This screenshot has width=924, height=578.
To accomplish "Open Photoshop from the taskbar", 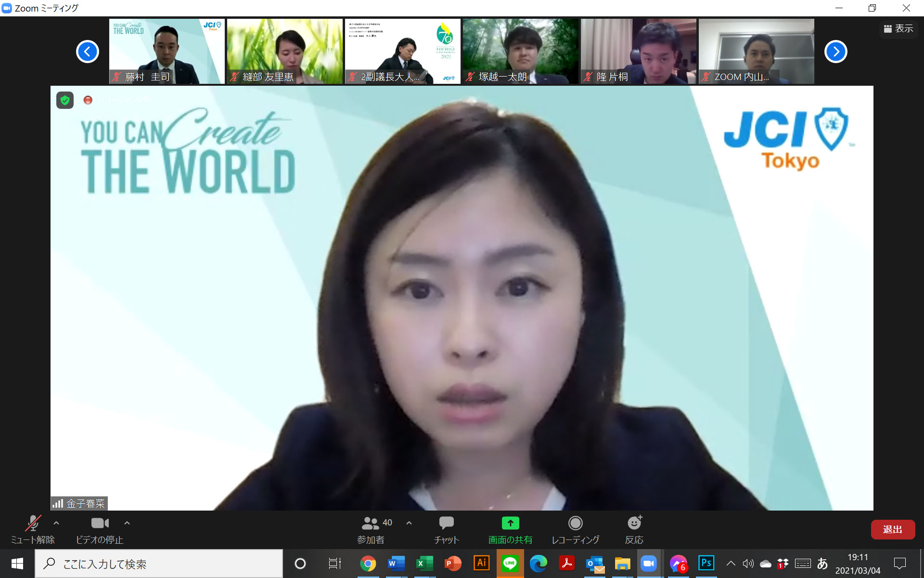I will tap(706, 563).
